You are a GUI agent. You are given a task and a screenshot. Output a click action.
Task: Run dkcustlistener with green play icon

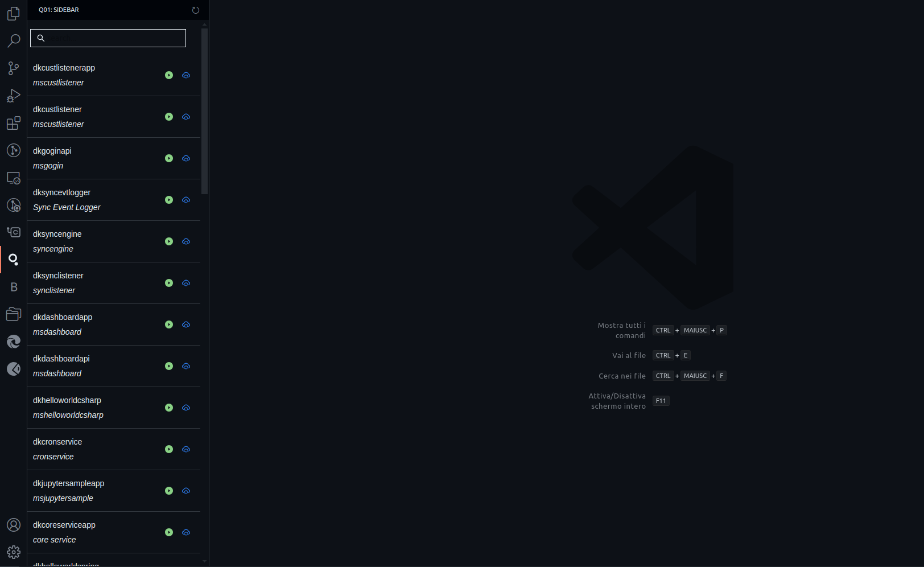tap(169, 117)
